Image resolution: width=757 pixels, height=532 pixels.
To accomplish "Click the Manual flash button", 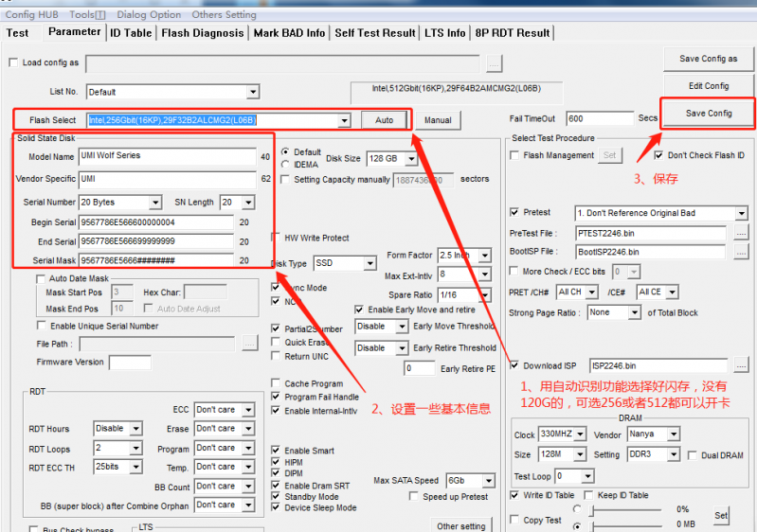I will coord(438,120).
